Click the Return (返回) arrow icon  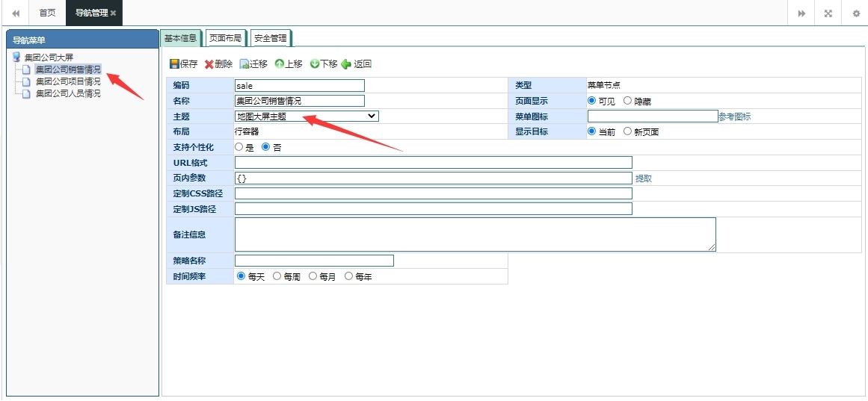click(x=346, y=64)
